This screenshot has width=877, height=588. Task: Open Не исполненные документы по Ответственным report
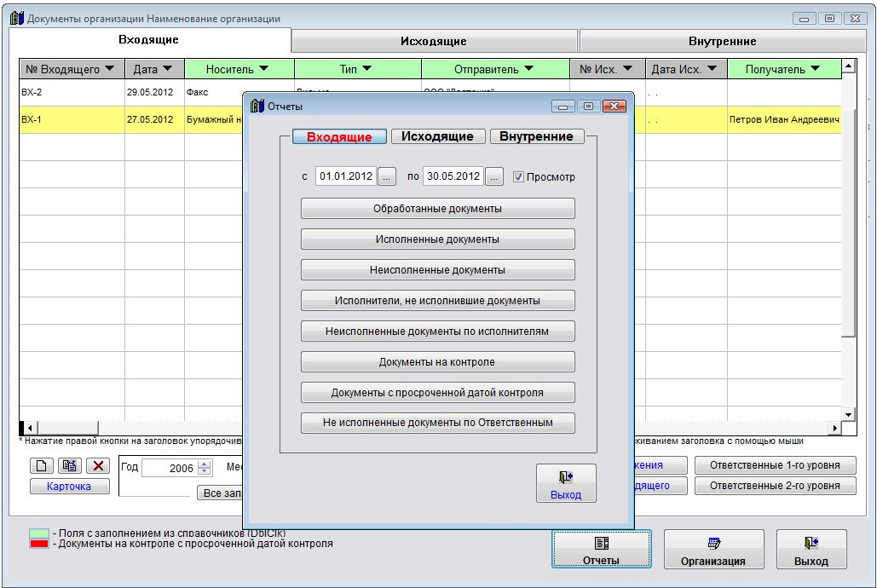pyautogui.click(x=438, y=423)
